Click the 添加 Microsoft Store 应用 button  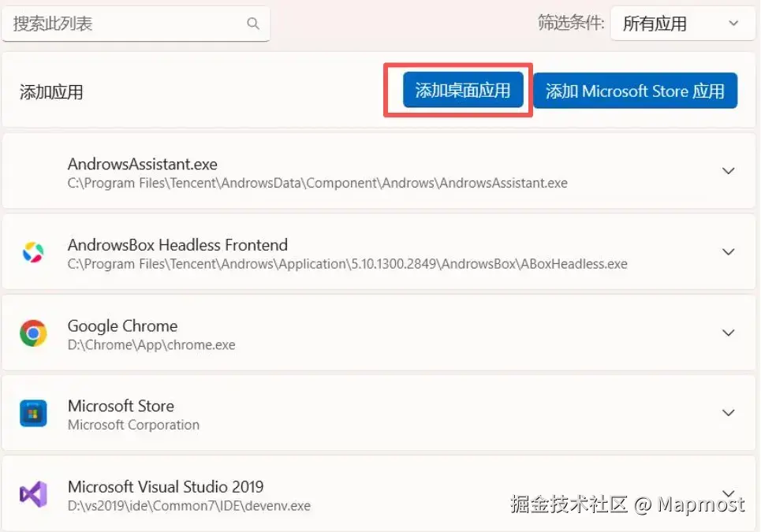click(635, 91)
